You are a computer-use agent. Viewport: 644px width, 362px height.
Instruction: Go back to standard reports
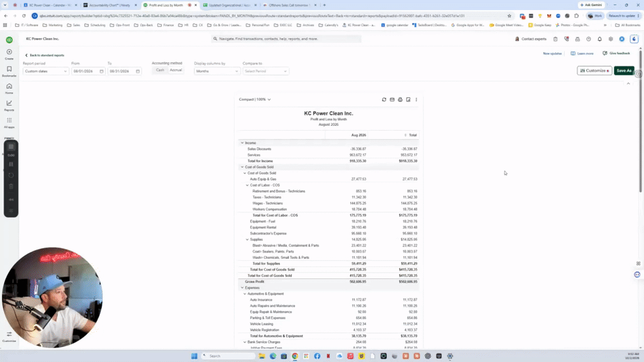click(x=45, y=55)
